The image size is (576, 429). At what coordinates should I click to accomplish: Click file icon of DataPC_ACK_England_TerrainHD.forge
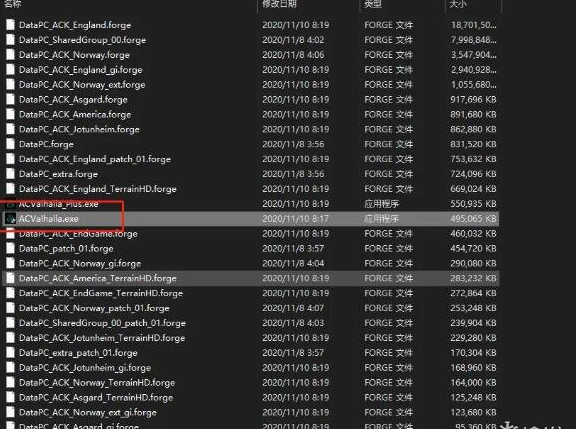[x=11, y=189]
